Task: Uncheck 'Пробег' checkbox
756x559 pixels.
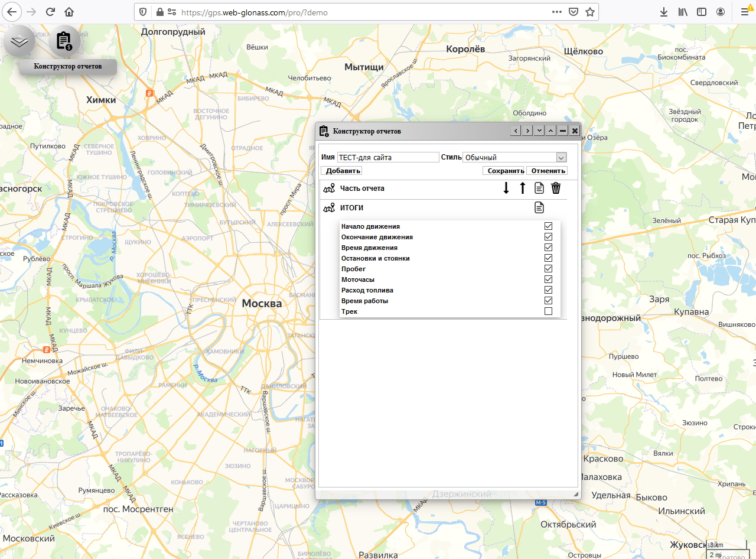Action: (x=548, y=268)
